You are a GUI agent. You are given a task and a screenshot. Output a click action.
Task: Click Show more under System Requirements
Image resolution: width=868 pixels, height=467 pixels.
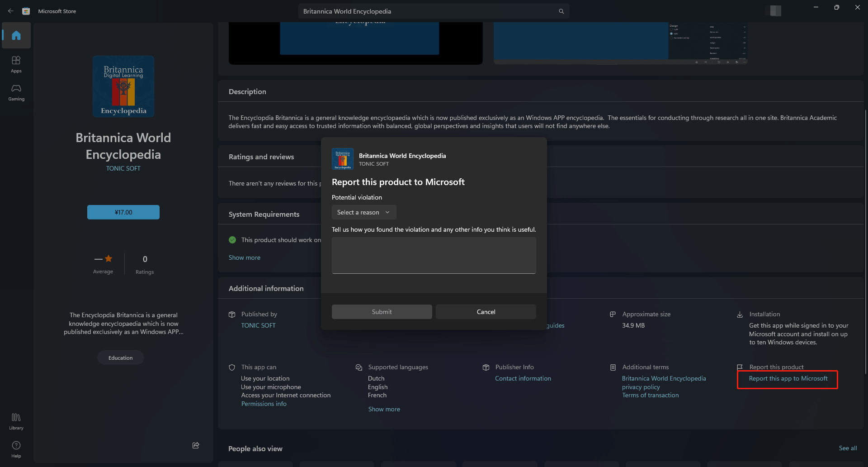click(245, 257)
